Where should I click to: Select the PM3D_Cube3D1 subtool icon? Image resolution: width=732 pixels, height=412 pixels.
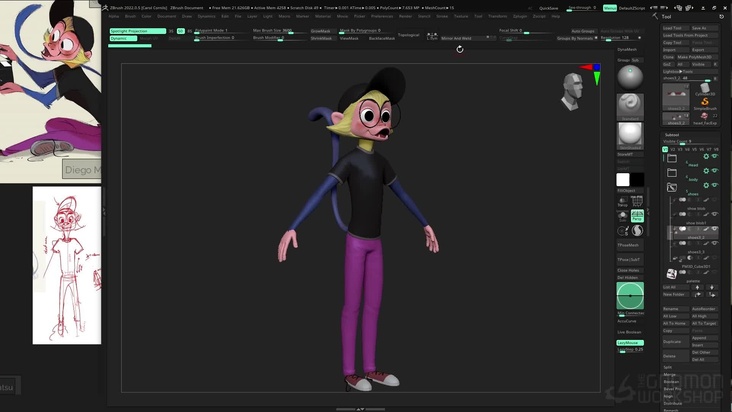pyautogui.click(x=672, y=274)
